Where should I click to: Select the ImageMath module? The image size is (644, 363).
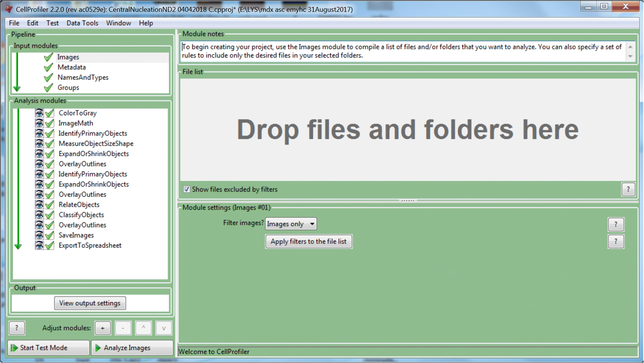76,123
